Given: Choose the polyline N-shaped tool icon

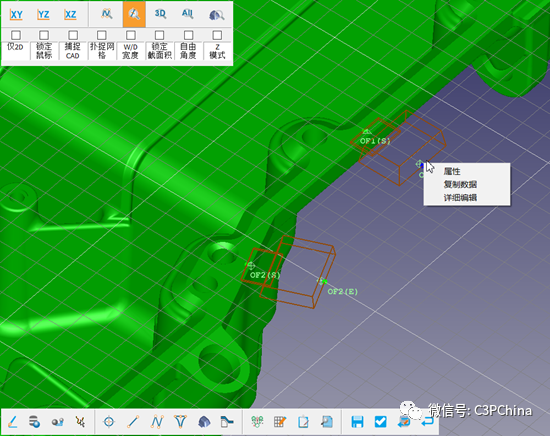Looking at the screenshot, I should [157, 421].
